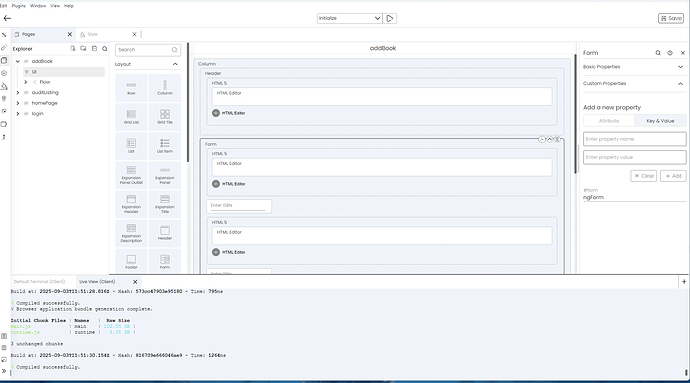Screen dimensions: 690x383
Task: Click the delete icon on the Form element
Action: (x=557, y=139)
